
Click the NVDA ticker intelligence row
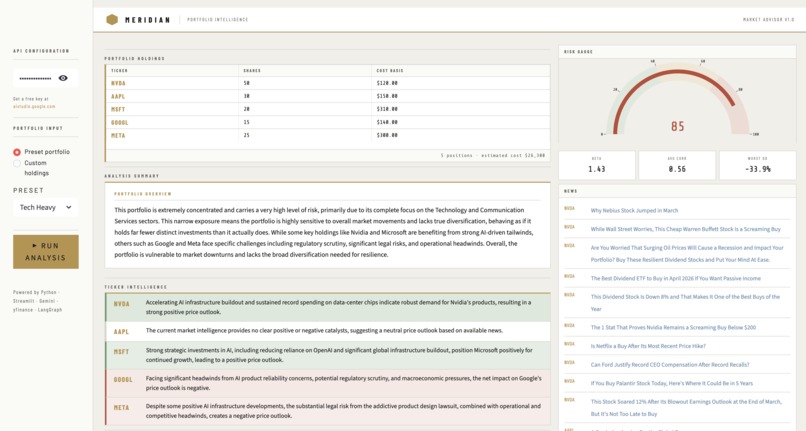click(327, 308)
